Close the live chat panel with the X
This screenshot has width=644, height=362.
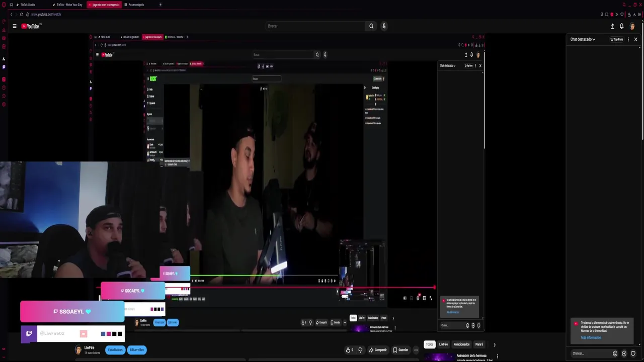[x=635, y=39]
